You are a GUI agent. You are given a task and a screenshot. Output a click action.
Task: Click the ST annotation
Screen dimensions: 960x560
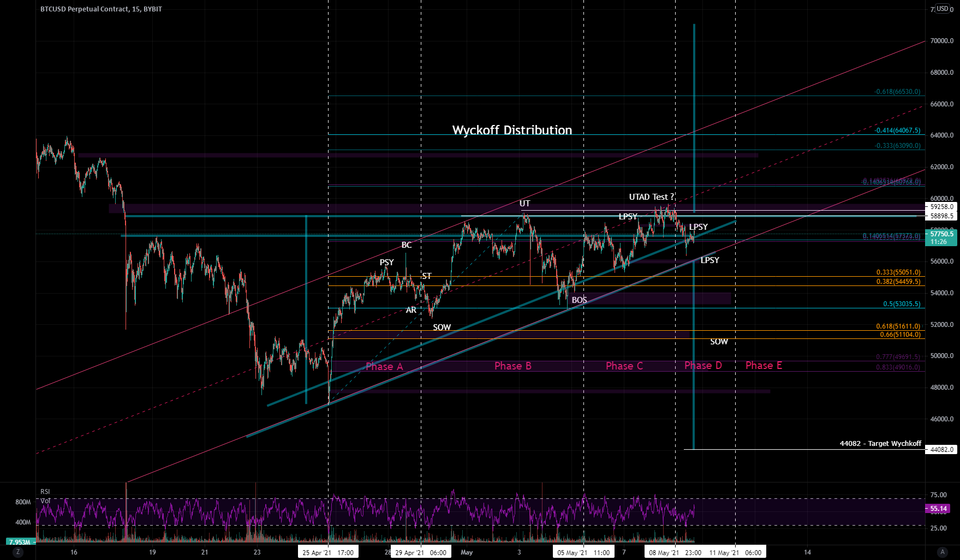(x=427, y=276)
